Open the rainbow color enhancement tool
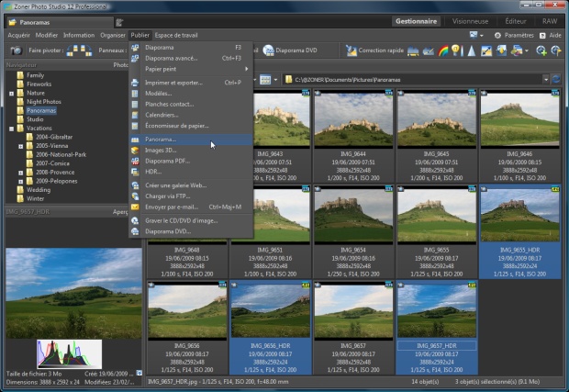This screenshot has width=569, height=392. tap(443, 50)
